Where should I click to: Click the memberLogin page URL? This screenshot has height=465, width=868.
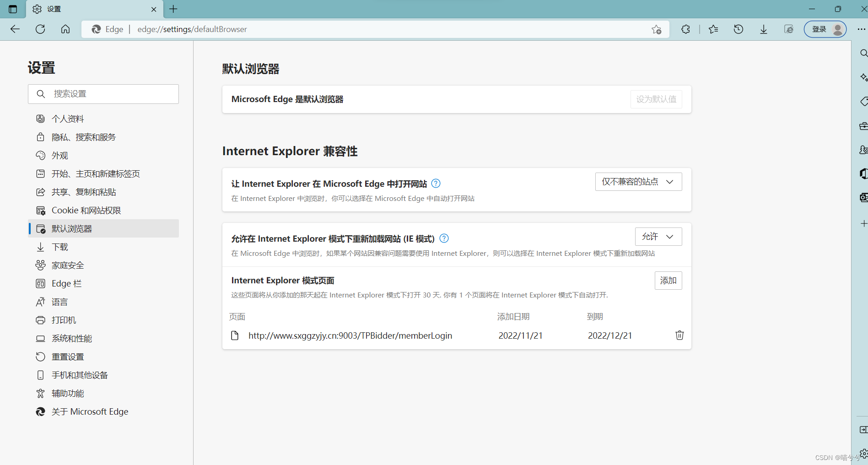[350, 335]
